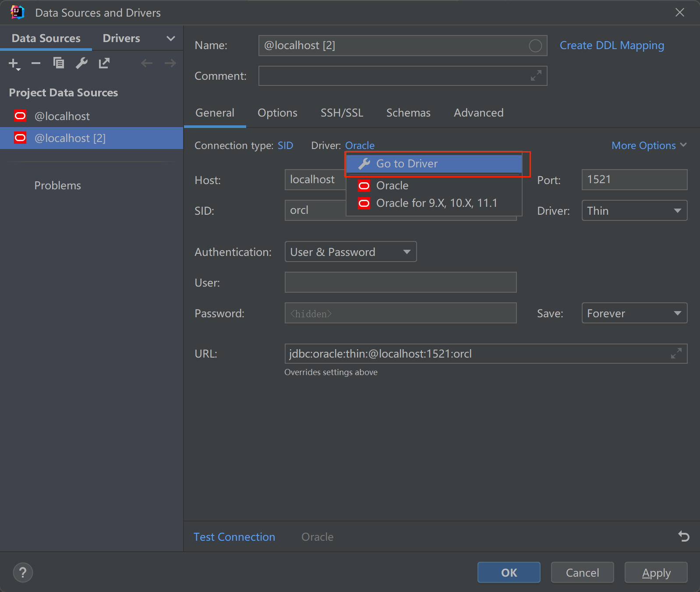Click the SID connection type link

[285, 145]
